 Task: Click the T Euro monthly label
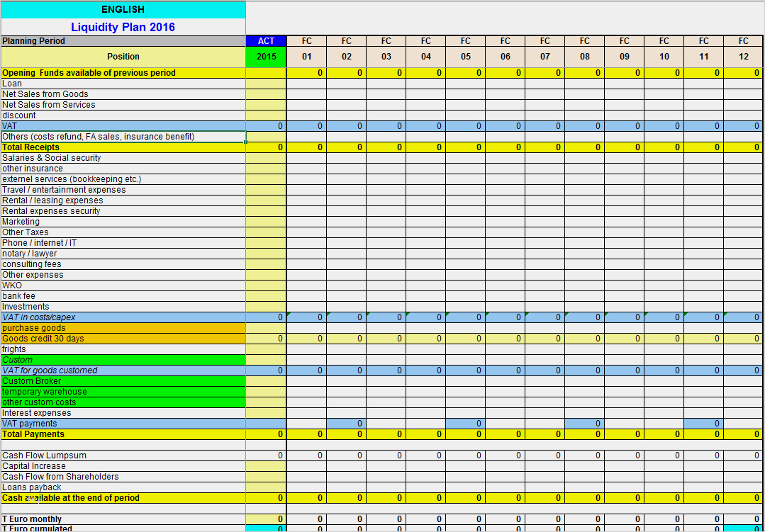point(123,519)
